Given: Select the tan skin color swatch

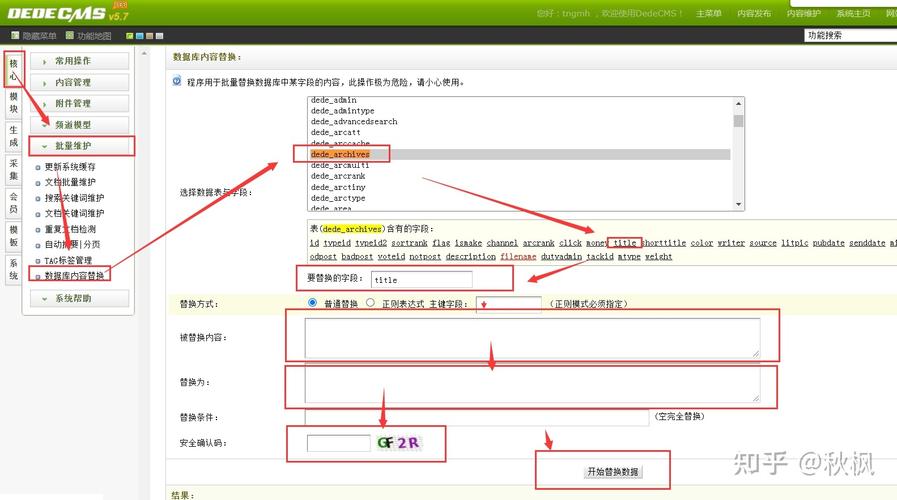Looking at the screenshot, I should 149,36.
